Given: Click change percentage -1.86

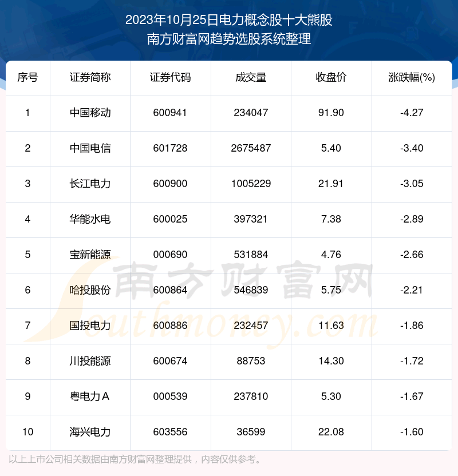Looking at the screenshot, I should [x=412, y=326].
